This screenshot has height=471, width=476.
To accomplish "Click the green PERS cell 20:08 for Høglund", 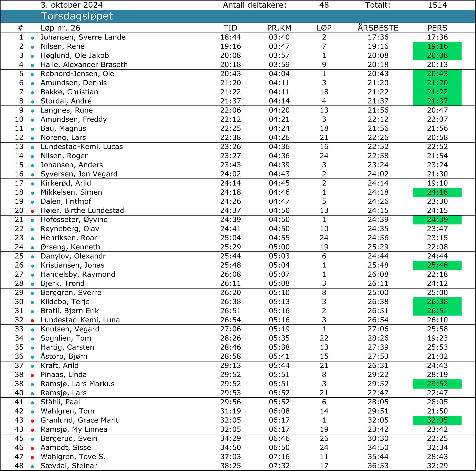I will [437, 56].
